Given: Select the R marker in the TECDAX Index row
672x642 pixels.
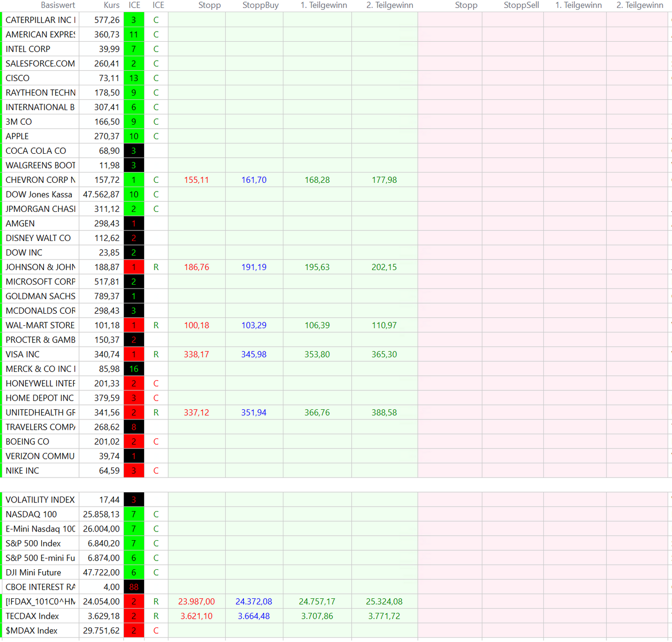Looking at the screenshot, I should (x=156, y=616).
